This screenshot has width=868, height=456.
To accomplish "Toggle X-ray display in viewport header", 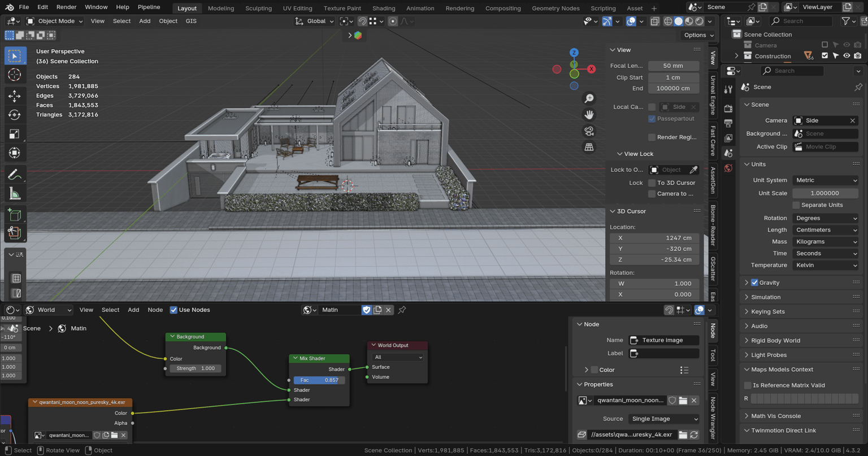I will pos(654,21).
